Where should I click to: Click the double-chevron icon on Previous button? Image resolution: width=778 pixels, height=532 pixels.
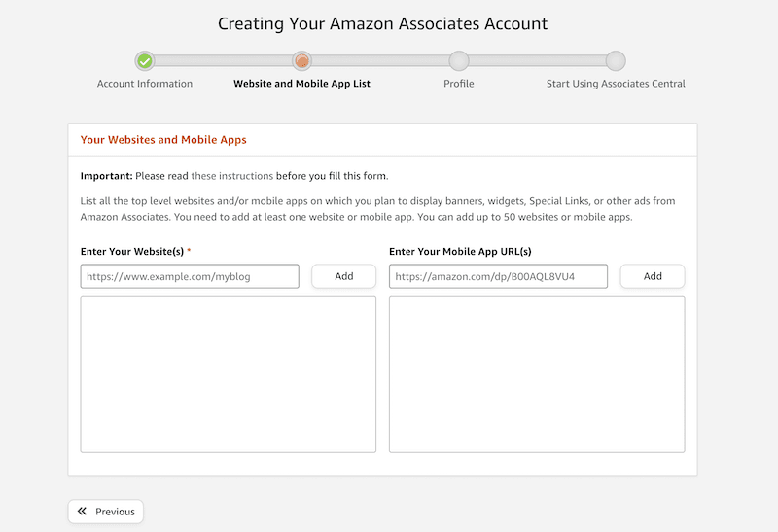coord(83,511)
